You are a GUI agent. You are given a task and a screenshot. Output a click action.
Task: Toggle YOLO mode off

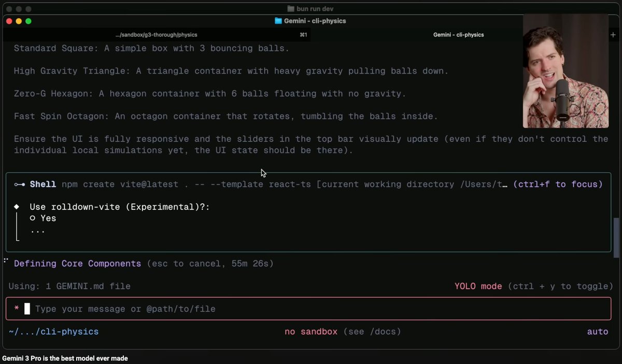[477, 286]
